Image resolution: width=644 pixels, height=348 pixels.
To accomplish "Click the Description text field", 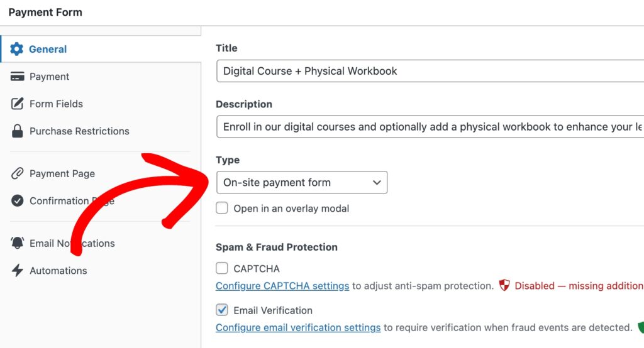I will point(428,127).
